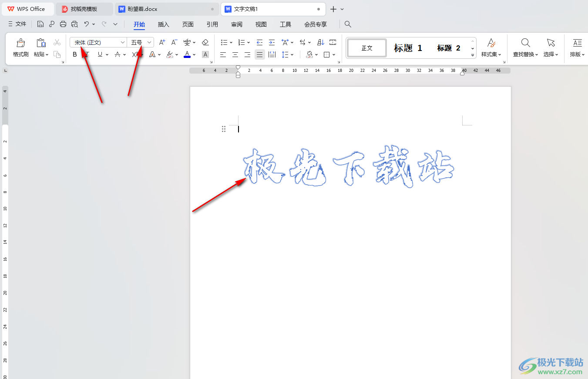
Task: Open a new tab with the plus icon
Action: [x=333, y=9]
